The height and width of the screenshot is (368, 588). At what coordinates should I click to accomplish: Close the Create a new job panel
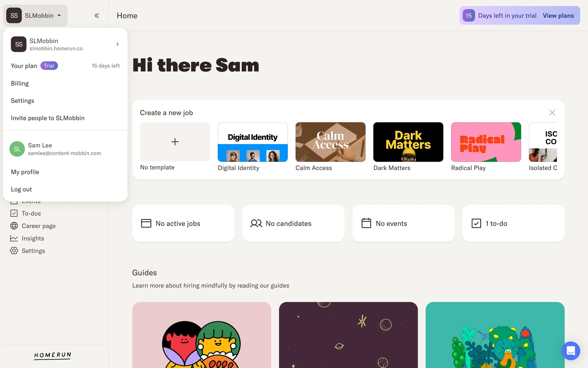pos(552,113)
